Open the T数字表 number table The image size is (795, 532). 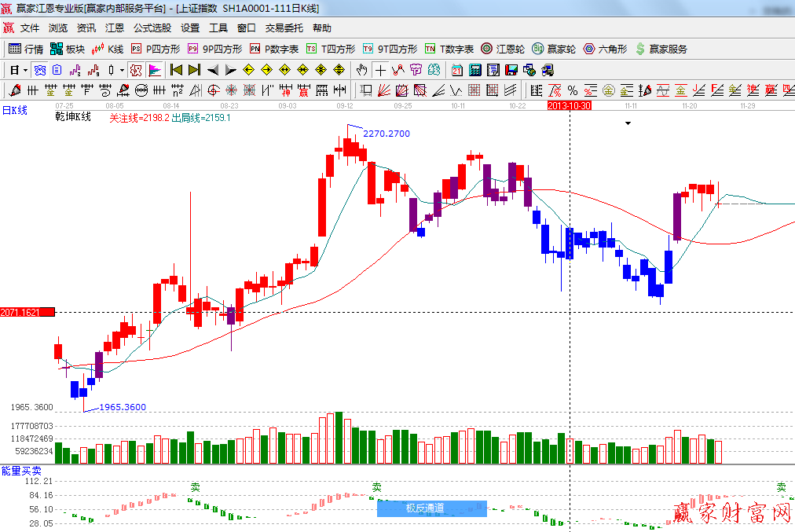pyautogui.click(x=449, y=49)
